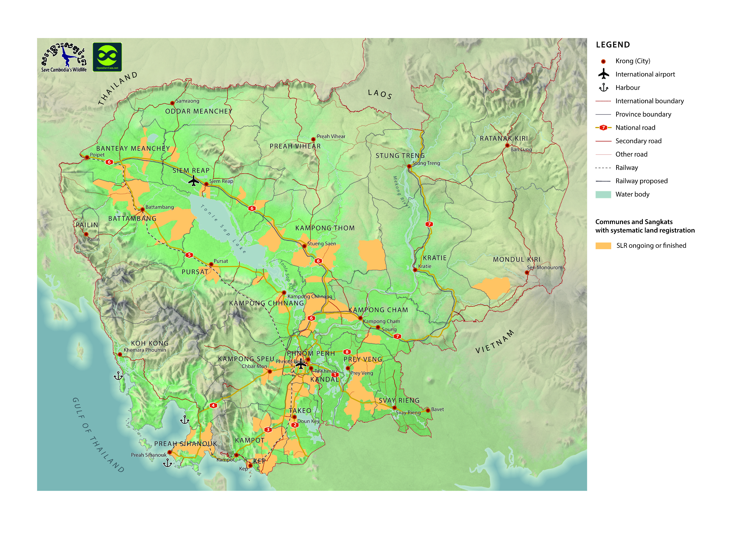Click the MONDUL KIRI province label

tap(517, 260)
